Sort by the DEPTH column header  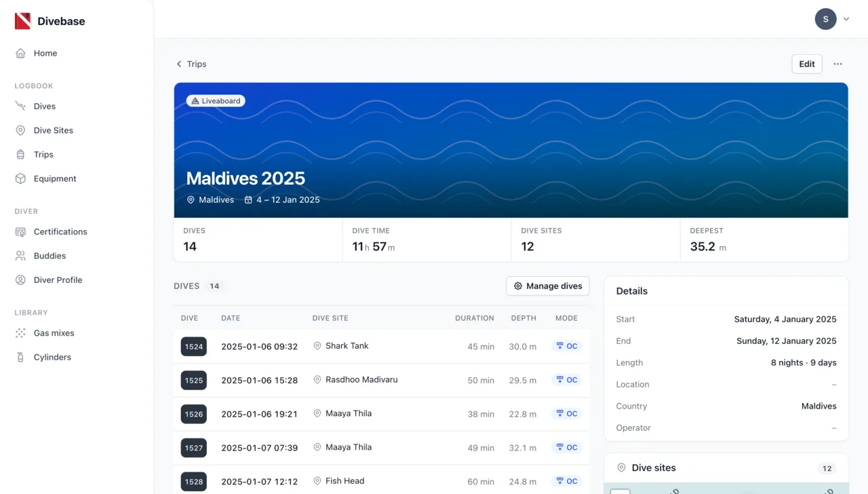524,318
